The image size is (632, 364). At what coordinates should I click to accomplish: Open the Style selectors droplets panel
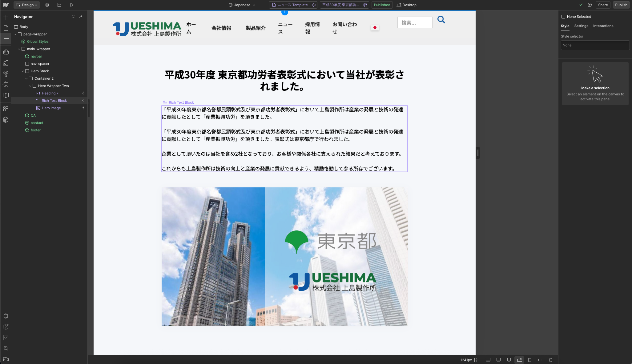6,74
